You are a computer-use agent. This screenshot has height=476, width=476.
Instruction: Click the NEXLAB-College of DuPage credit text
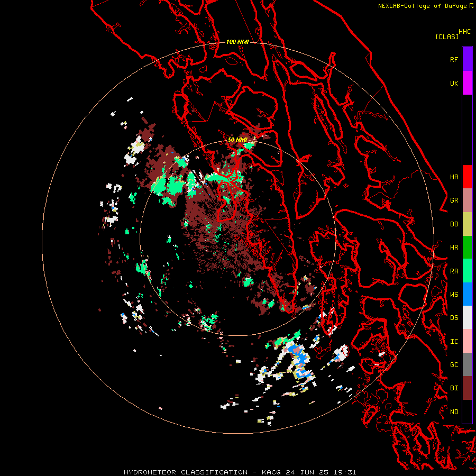click(x=422, y=6)
